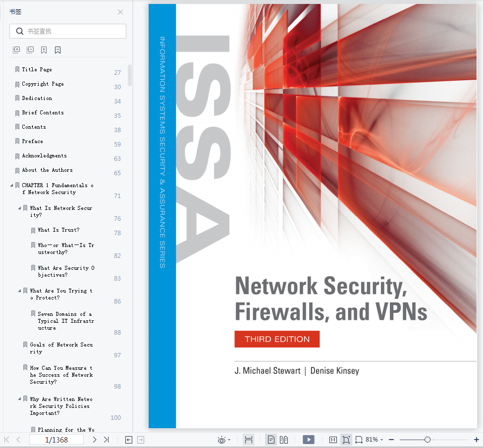483x448 pixels.
Task: Go to the previous page
Action: tap(18, 440)
